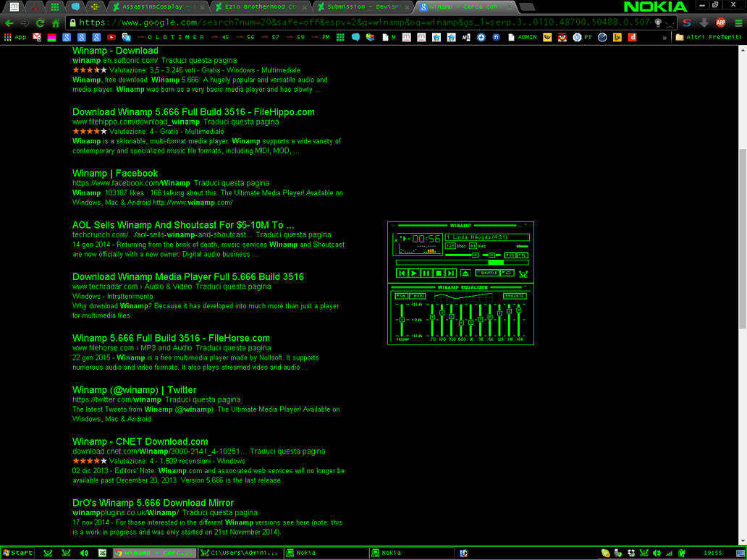Switch to the Ezio Brotherhood tab

pyautogui.click(x=261, y=7)
